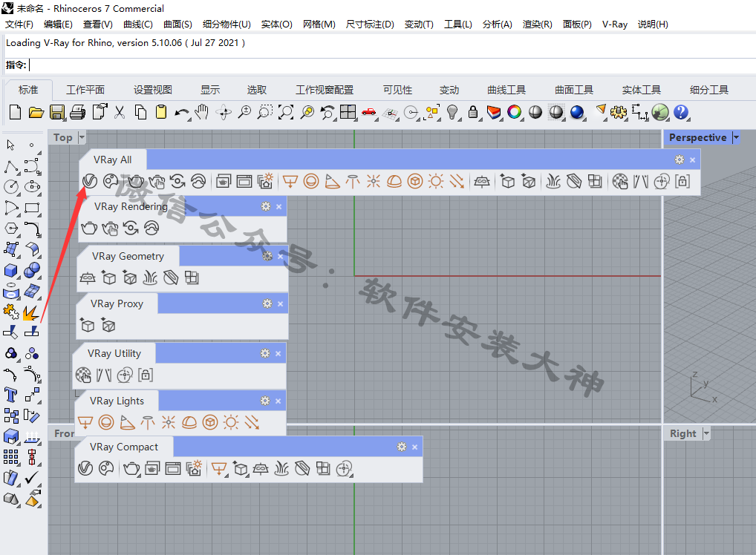Select the solid Box tool in left sidebar
The width and height of the screenshot is (756, 555).
pyautogui.click(x=10, y=270)
